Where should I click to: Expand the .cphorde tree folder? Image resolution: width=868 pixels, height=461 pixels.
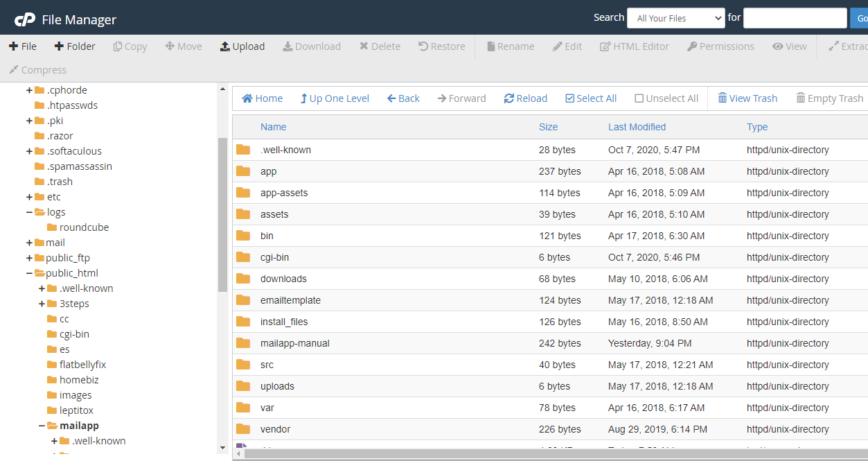pyautogui.click(x=29, y=90)
